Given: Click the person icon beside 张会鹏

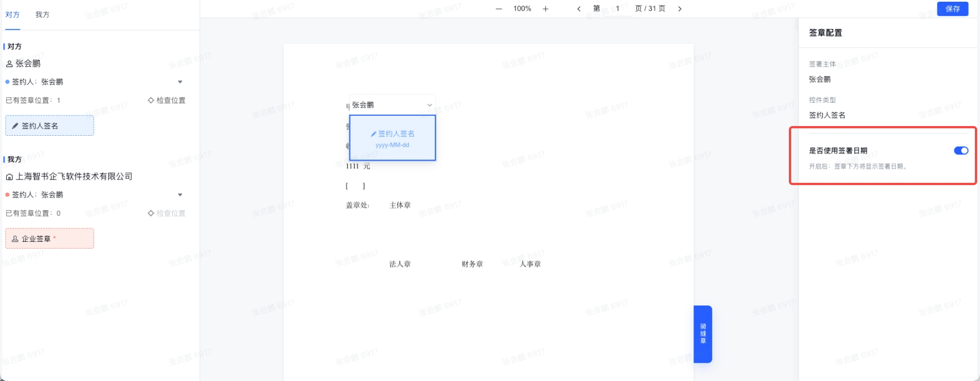Looking at the screenshot, I should 9,64.
